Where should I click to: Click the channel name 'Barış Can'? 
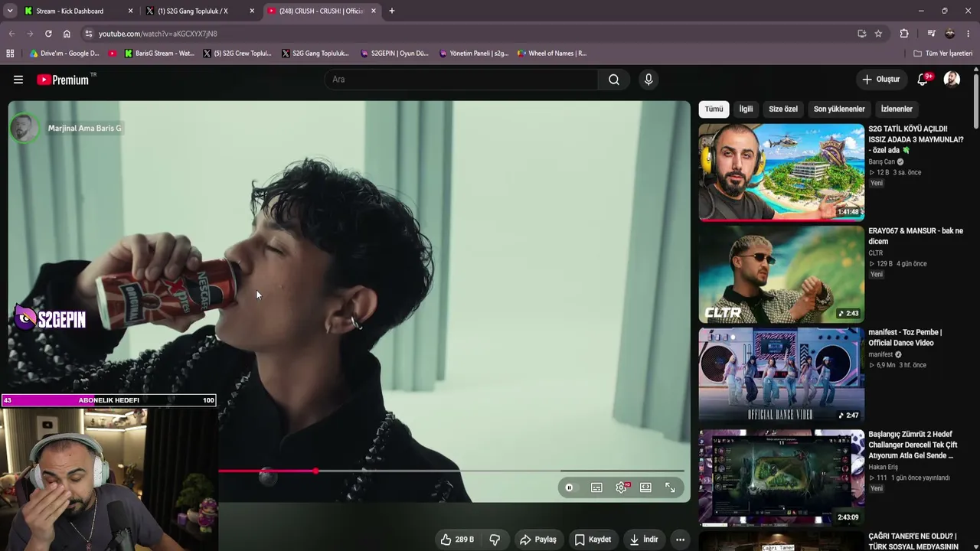pos(881,161)
